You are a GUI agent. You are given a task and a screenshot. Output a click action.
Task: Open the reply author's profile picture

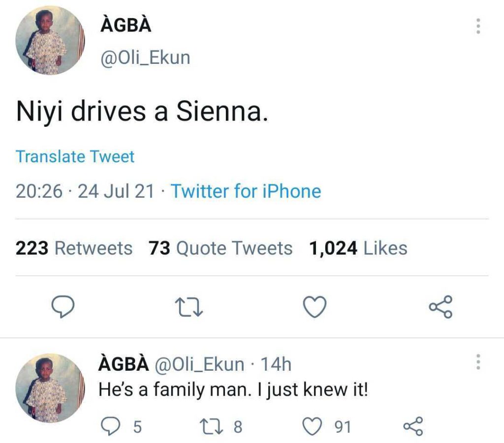tap(50, 388)
